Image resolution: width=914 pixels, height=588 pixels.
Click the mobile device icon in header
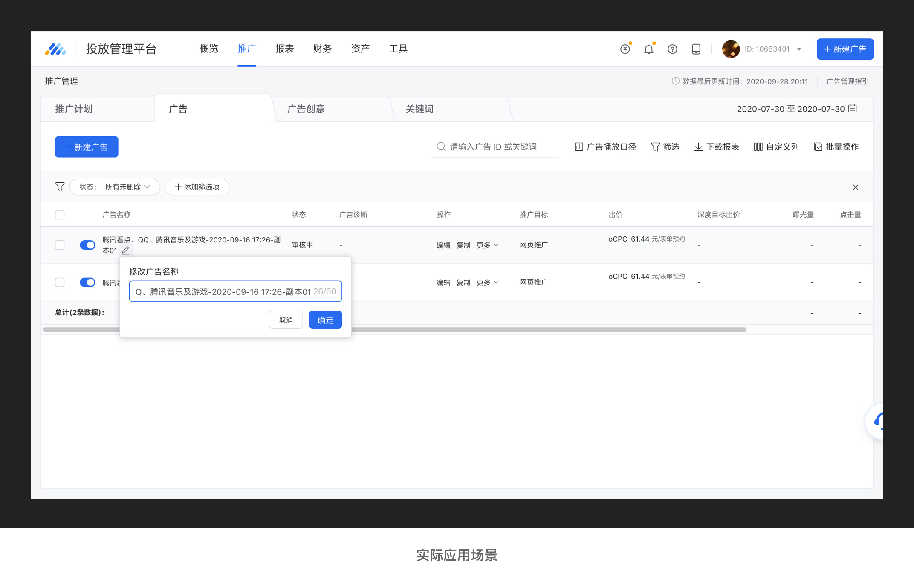[696, 49]
